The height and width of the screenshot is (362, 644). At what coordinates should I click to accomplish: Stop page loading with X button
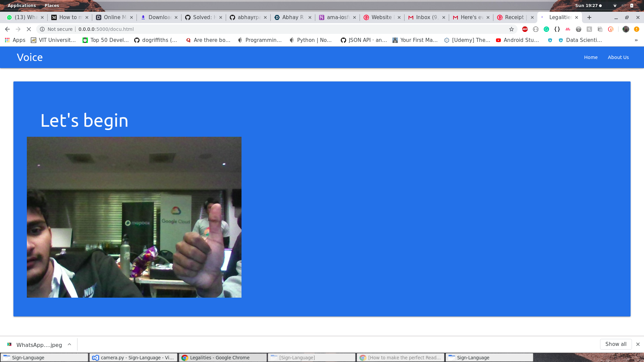click(29, 29)
